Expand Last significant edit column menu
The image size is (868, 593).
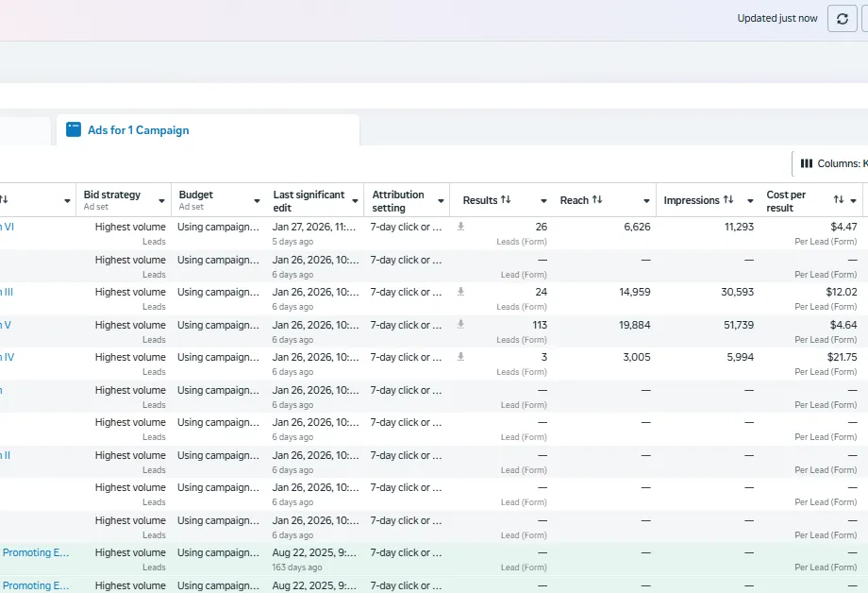355,201
